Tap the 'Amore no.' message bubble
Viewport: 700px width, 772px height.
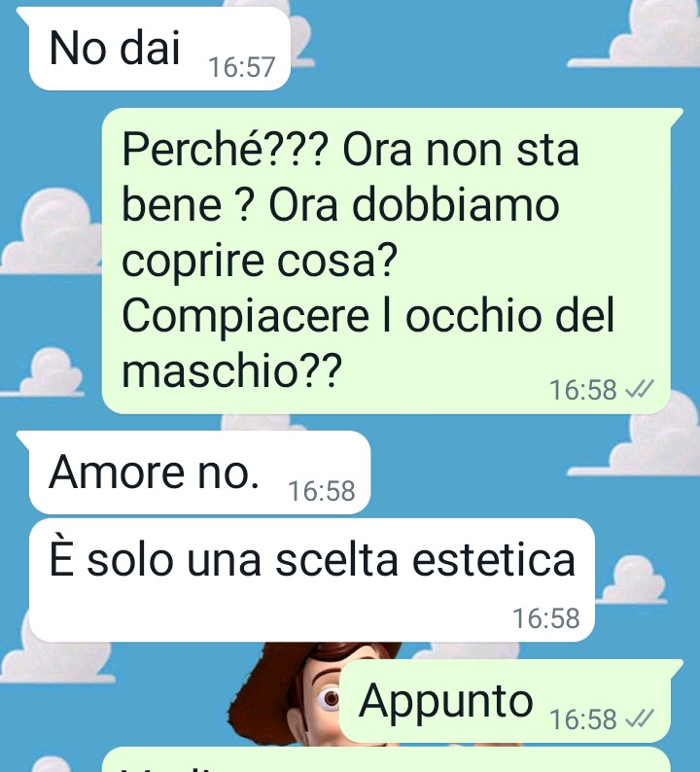[199, 474]
